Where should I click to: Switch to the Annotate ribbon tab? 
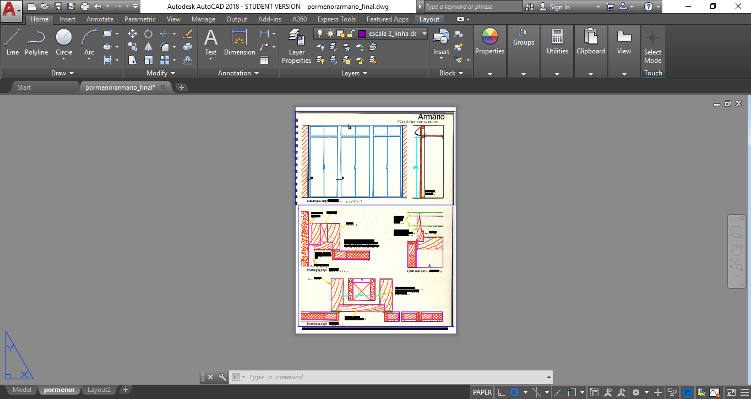click(x=100, y=19)
